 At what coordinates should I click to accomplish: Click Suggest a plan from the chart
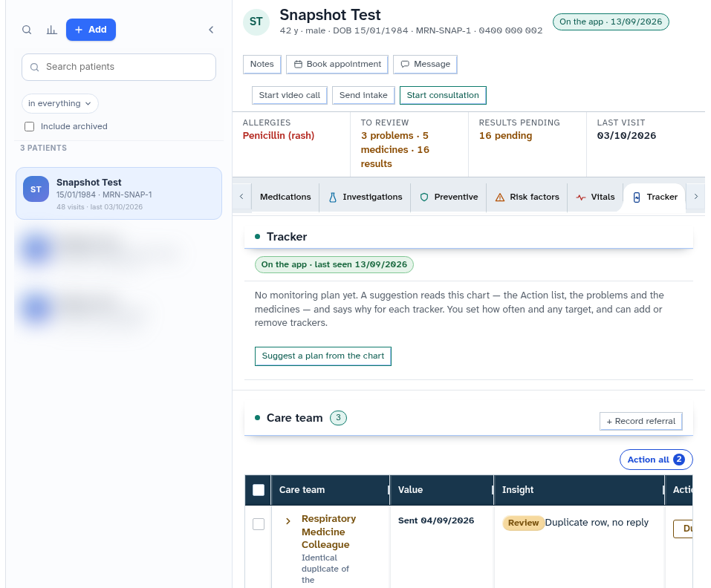pyautogui.click(x=323, y=356)
